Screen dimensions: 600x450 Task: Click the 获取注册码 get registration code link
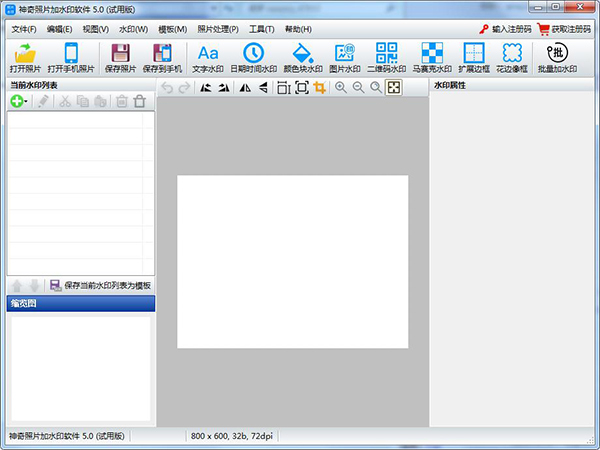click(x=566, y=29)
